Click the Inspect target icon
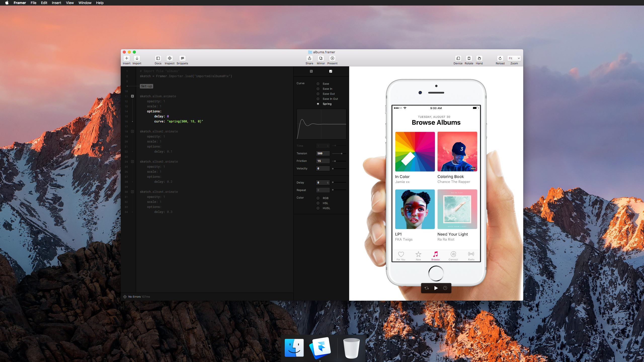 point(170,58)
